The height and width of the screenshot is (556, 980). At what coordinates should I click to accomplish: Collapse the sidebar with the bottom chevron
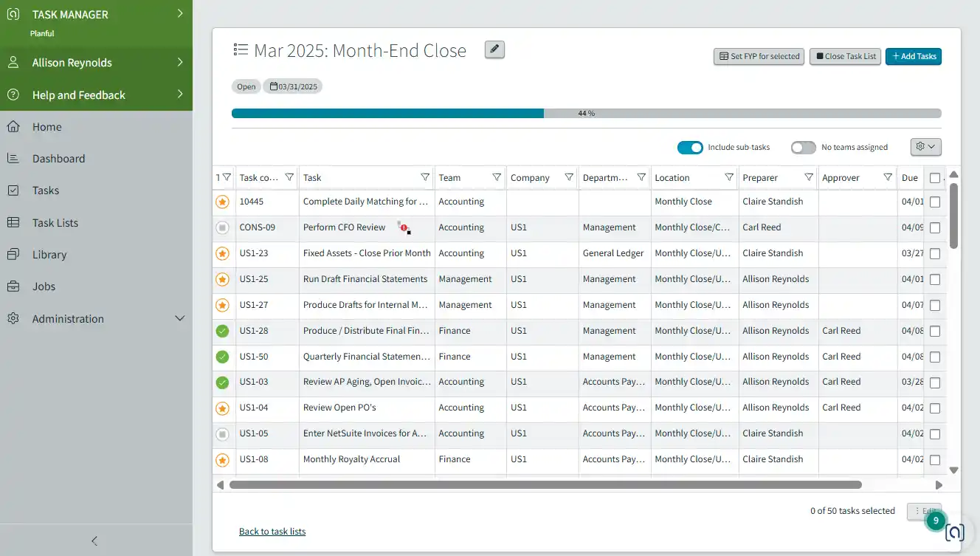[x=94, y=540]
